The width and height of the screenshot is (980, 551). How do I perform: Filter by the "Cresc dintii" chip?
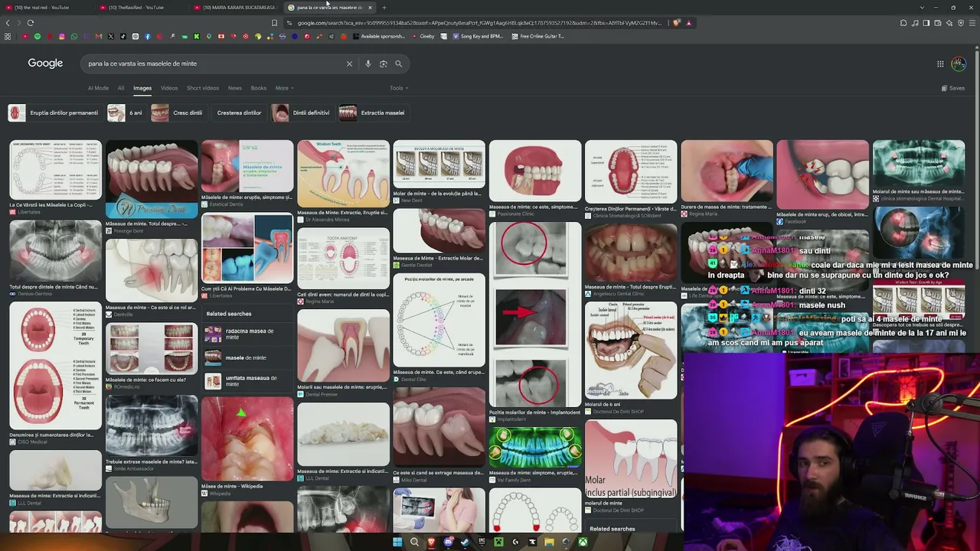click(178, 113)
